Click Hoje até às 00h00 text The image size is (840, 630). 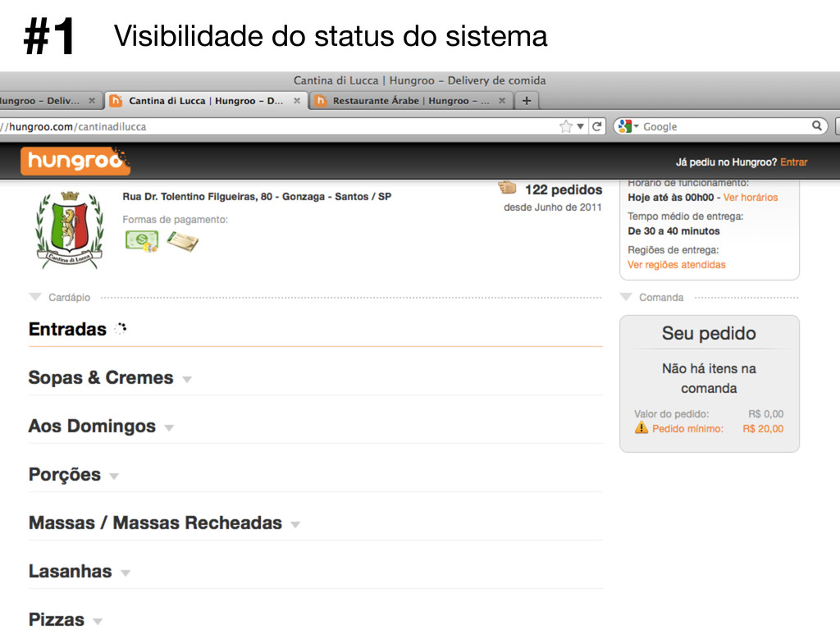[x=671, y=197]
